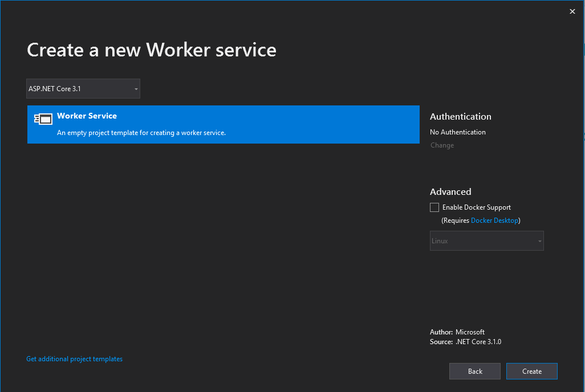Click the chevron on the framework selector
Image resolution: width=585 pixels, height=392 pixels.
point(136,88)
